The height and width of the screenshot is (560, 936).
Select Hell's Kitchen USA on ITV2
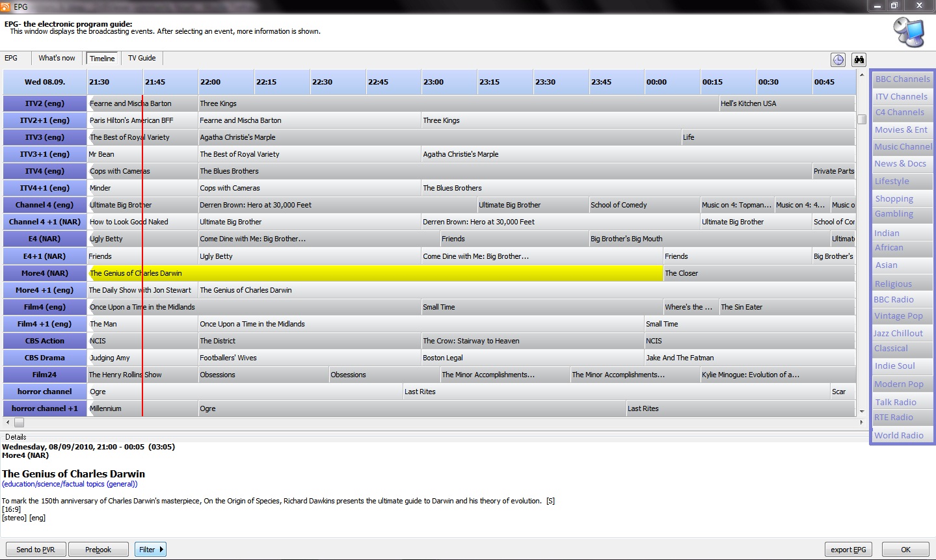[787, 103]
